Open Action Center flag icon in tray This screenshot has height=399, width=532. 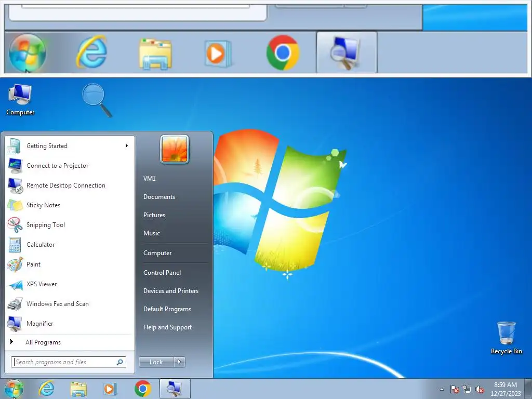coord(455,389)
